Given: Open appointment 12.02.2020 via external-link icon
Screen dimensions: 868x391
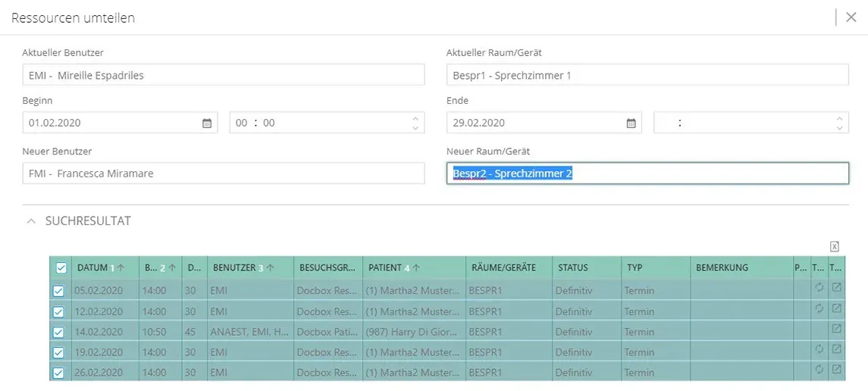Looking at the screenshot, I should click(836, 308).
